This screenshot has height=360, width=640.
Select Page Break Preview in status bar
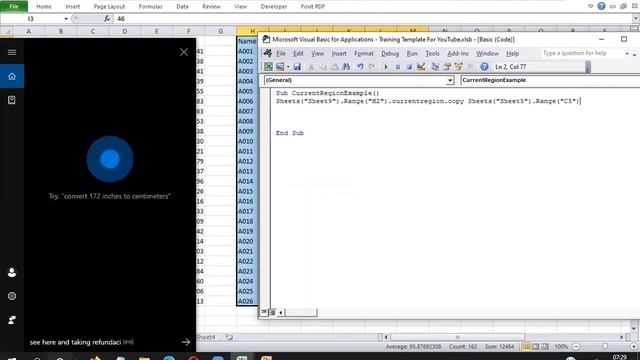[545, 347]
